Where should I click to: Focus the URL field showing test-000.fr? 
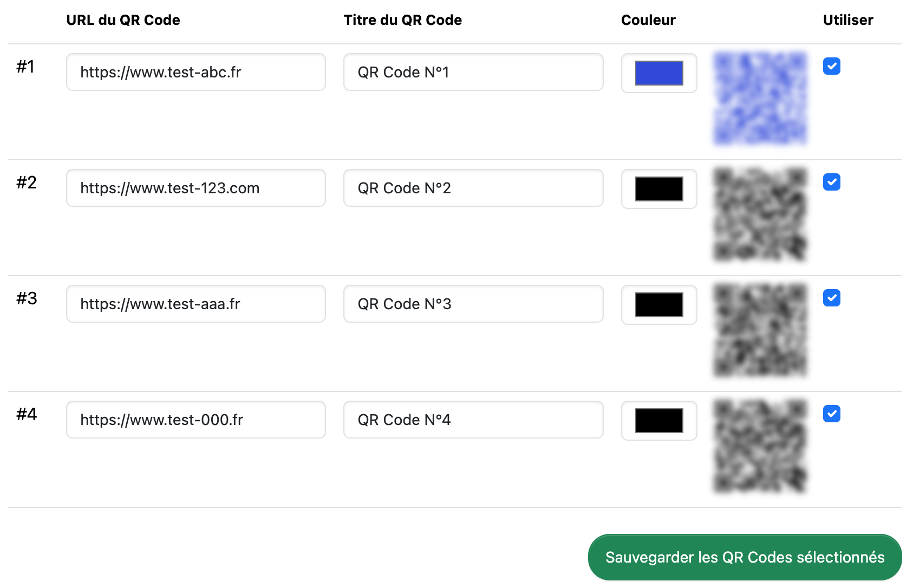click(195, 420)
